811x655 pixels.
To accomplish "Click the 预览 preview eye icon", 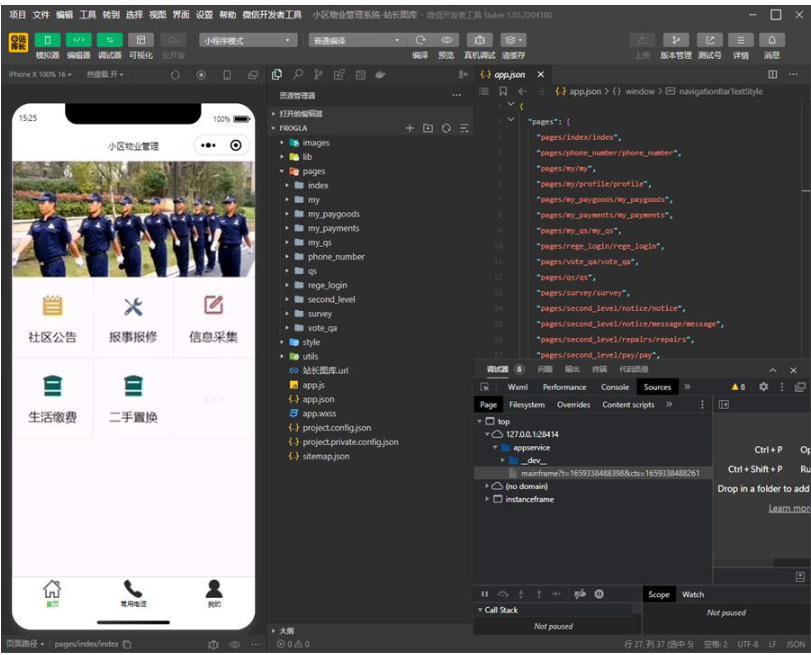I will 447,40.
